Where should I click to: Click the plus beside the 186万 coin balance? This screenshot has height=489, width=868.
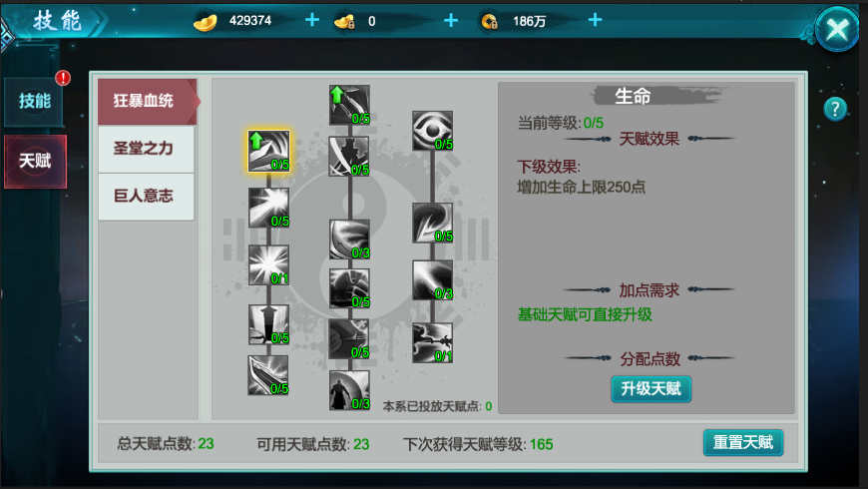coord(595,21)
